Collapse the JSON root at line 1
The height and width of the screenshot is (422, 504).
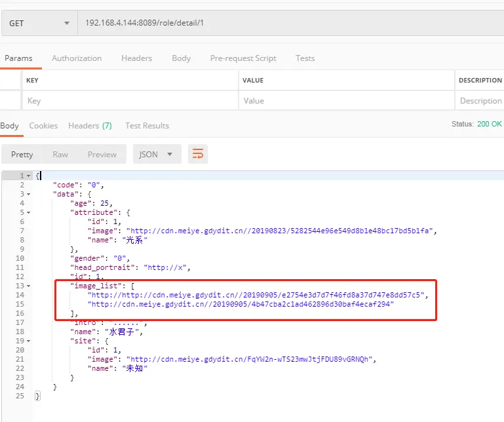29,176
